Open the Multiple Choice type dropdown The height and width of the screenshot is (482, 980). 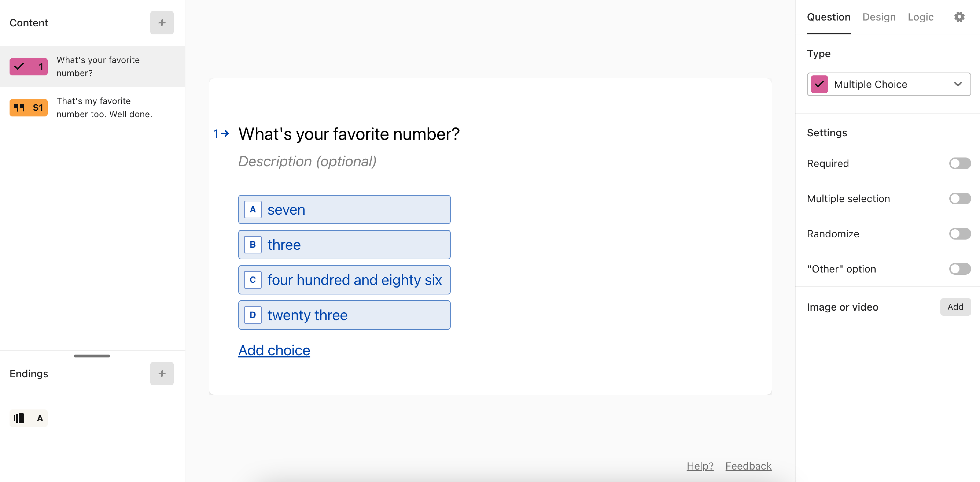889,84
